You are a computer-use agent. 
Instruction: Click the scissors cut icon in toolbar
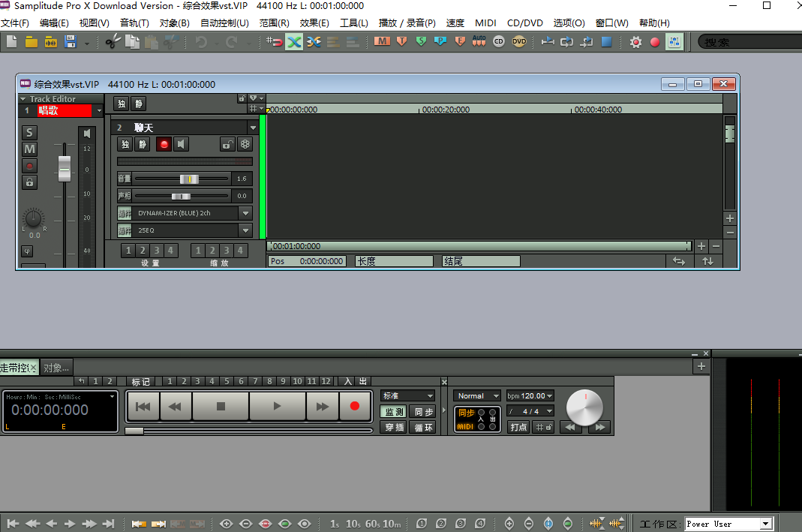(113, 42)
